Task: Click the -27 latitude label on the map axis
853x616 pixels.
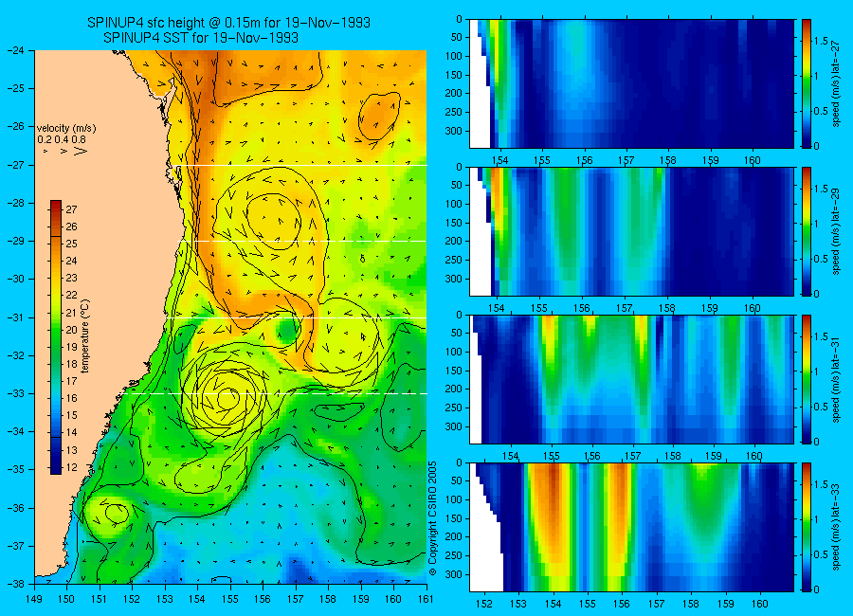Action: coord(17,165)
